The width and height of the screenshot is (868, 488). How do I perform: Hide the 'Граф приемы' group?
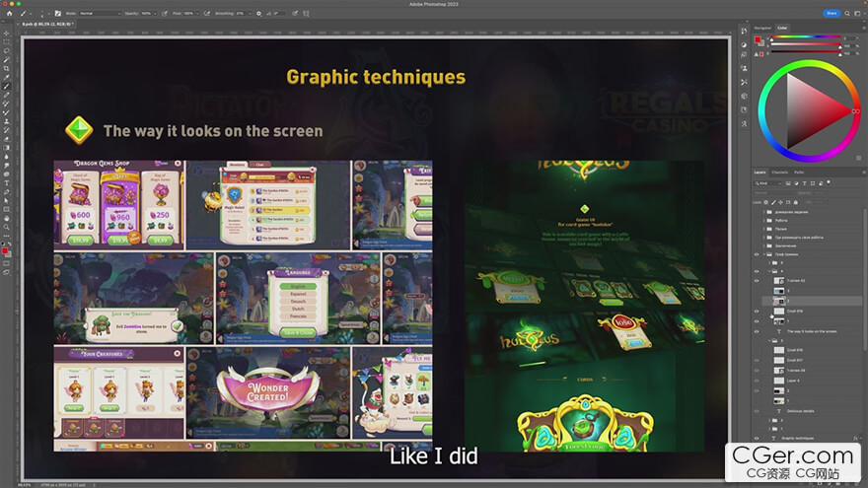(x=757, y=254)
